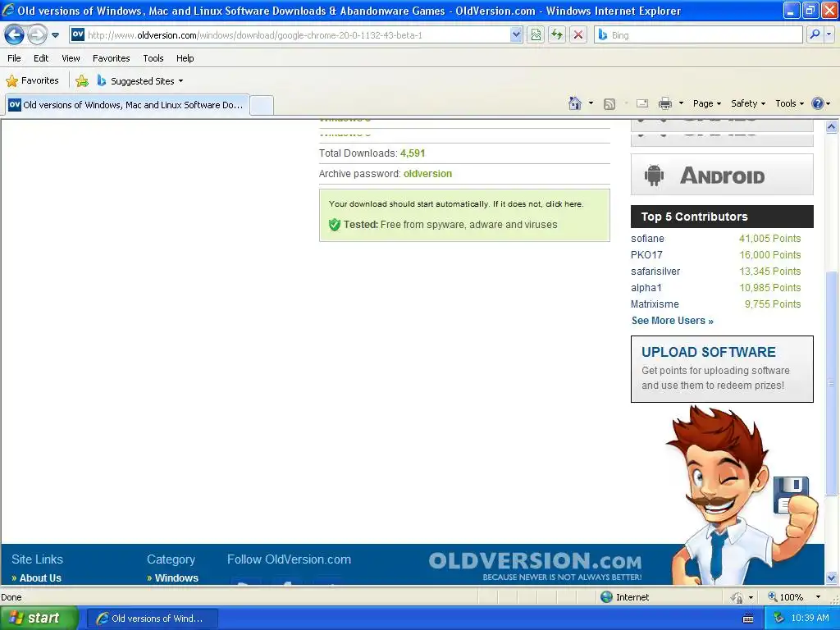
Task: Click the Protected Mode security status icon
Action: (737, 597)
